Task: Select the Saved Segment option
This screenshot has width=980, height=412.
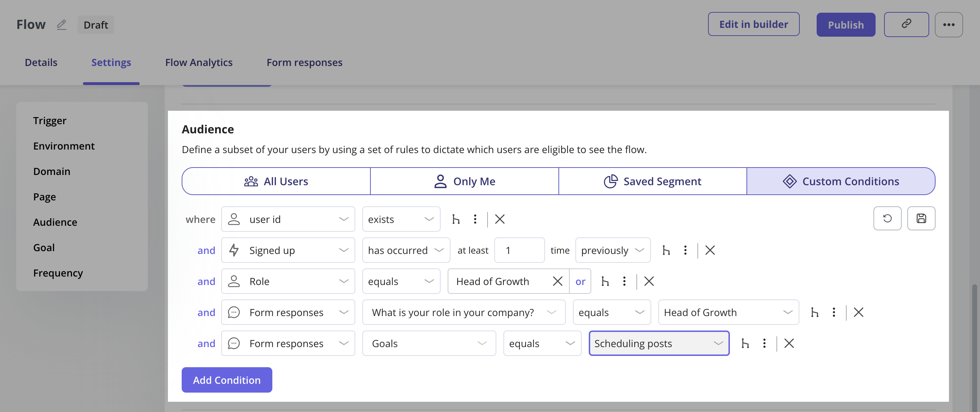Action: (x=652, y=181)
